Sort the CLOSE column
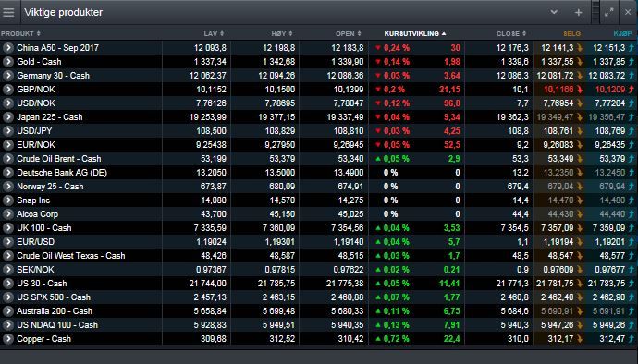 [x=511, y=34]
